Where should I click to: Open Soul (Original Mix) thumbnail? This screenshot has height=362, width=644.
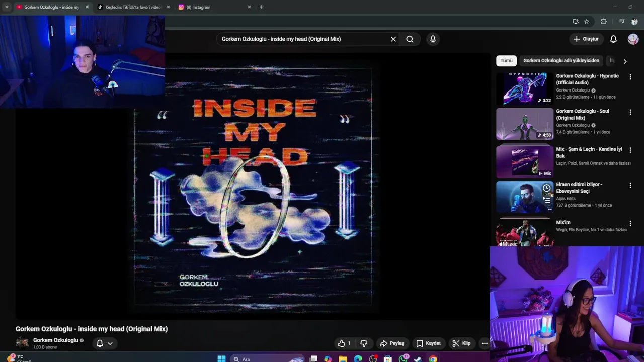(525, 124)
